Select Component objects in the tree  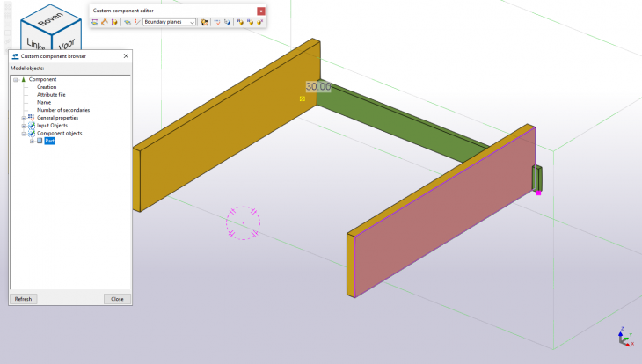coord(60,133)
